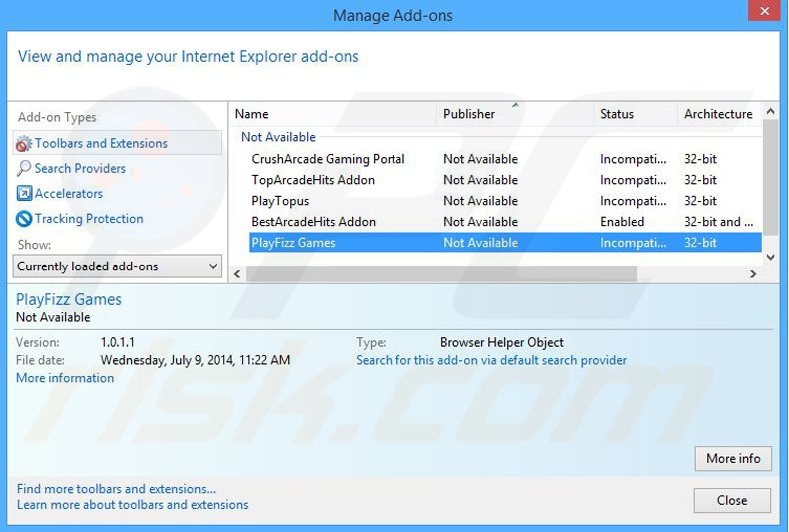Click the Search Providers magnifier icon
Viewport: 789px width, 532px height.
tap(23, 168)
